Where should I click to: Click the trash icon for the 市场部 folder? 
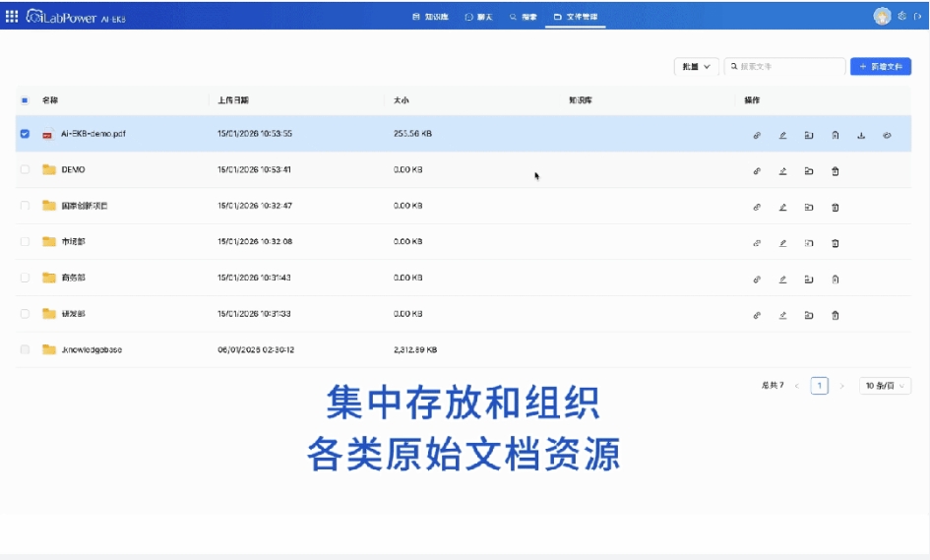tap(835, 243)
